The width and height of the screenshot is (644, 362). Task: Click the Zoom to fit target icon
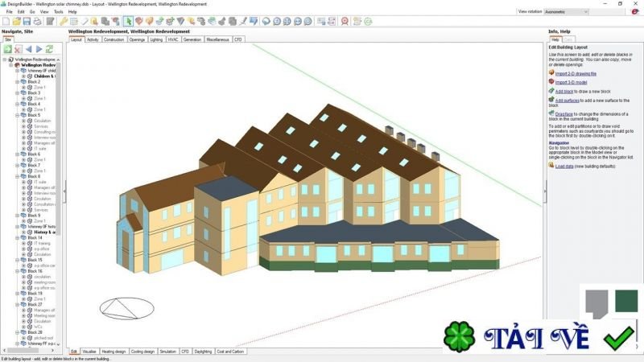click(x=345, y=21)
